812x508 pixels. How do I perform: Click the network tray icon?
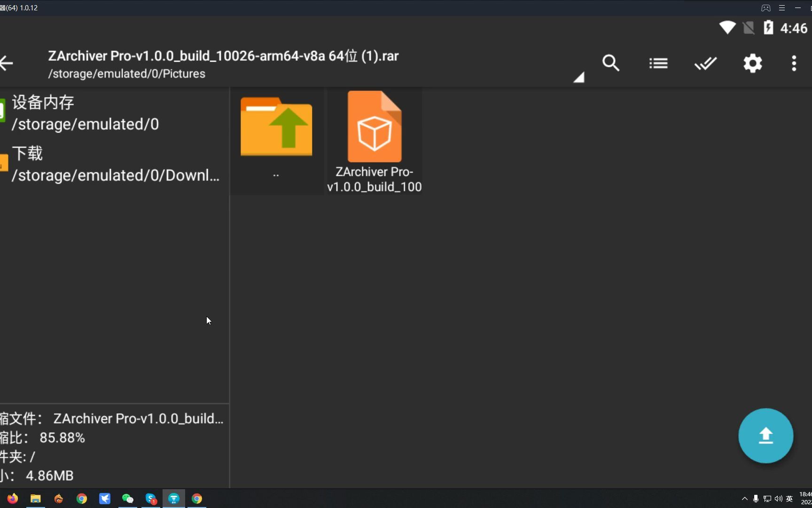(767, 499)
